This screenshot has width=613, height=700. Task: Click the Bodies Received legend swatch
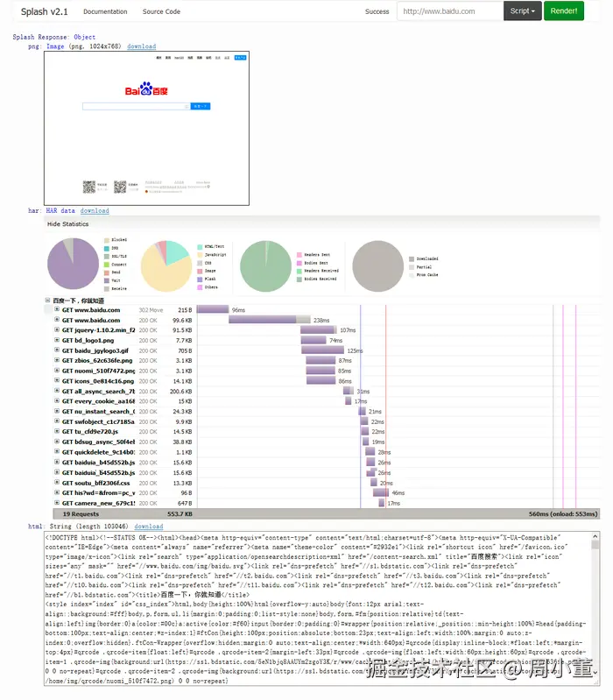tap(299, 279)
